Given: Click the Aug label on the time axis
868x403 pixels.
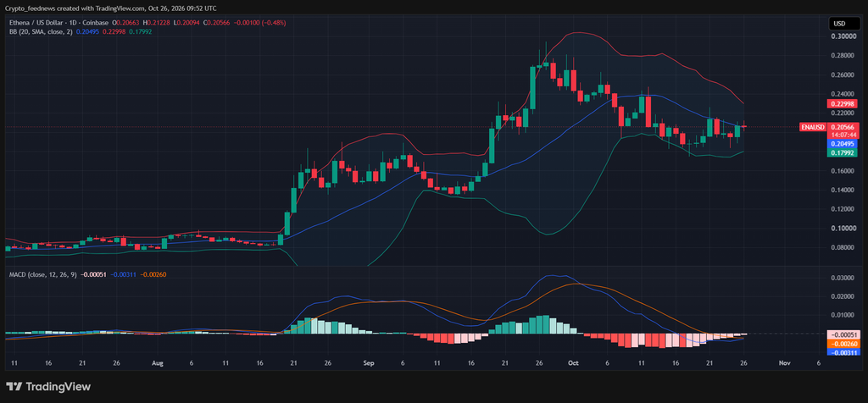Looking at the screenshot, I should point(158,363).
